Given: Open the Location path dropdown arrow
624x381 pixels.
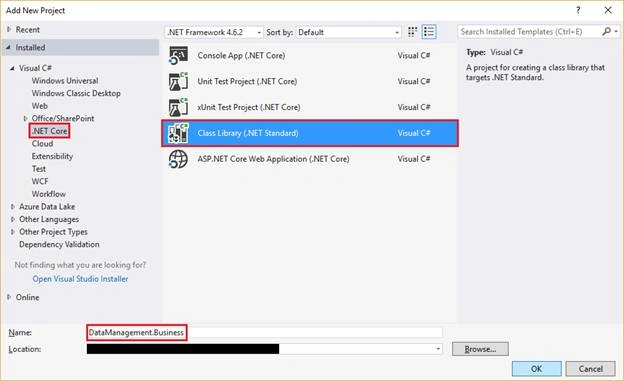Looking at the screenshot, I should pyautogui.click(x=438, y=349).
